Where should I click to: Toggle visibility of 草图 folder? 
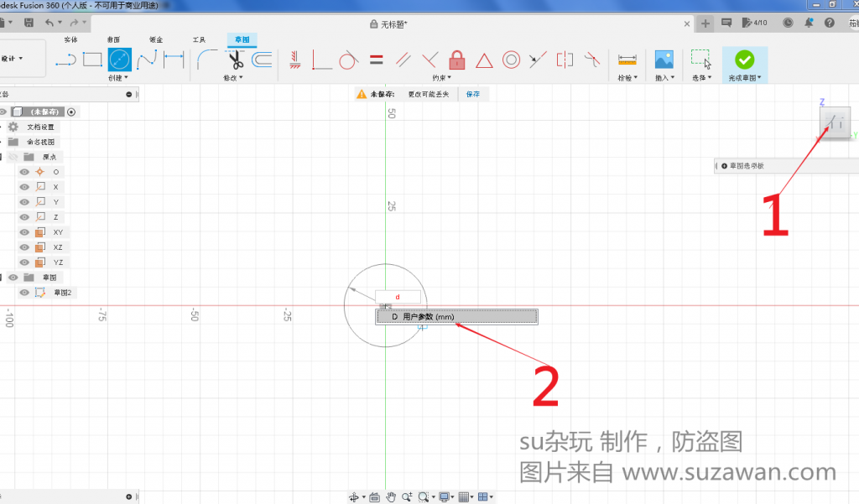(13, 278)
